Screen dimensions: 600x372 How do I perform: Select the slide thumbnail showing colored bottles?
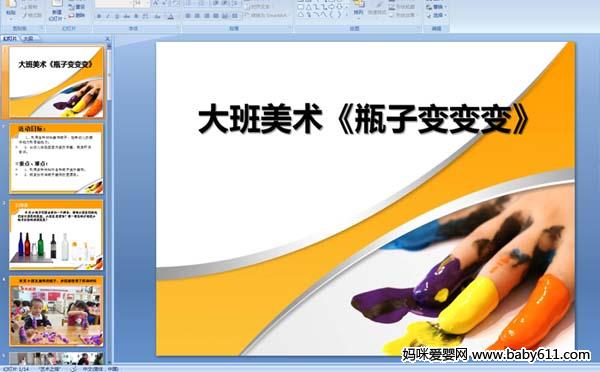click(x=56, y=235)
